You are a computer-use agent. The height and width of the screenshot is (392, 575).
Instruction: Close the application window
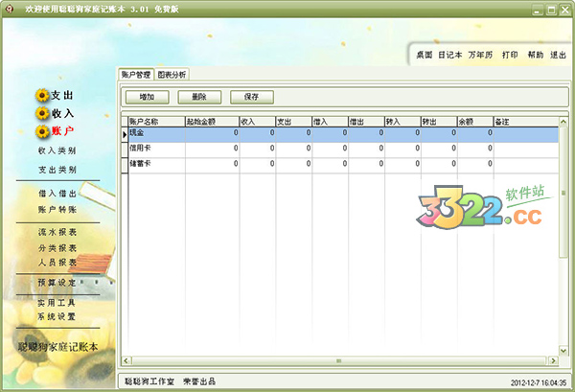(565, 10)
